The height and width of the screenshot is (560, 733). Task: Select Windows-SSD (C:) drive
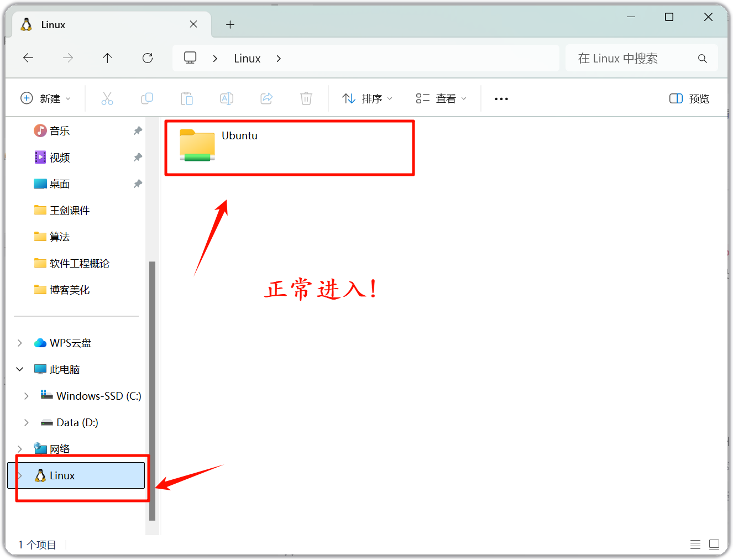98,396
